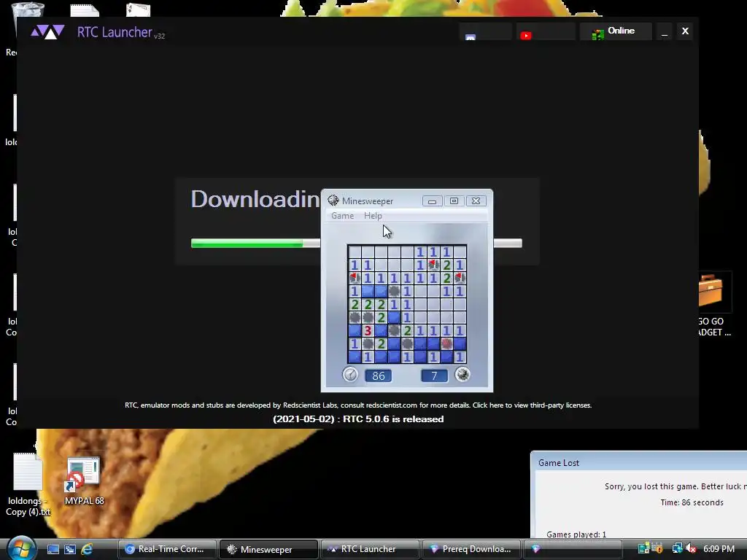
Task: Click the Minesweeper timer clock icon
Action: [350, 375]
